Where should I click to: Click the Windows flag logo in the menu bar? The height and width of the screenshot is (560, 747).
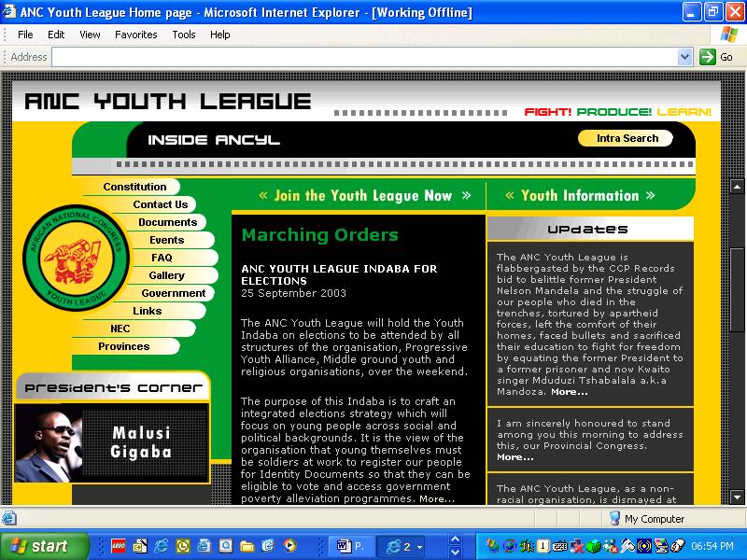click(728, 35)
